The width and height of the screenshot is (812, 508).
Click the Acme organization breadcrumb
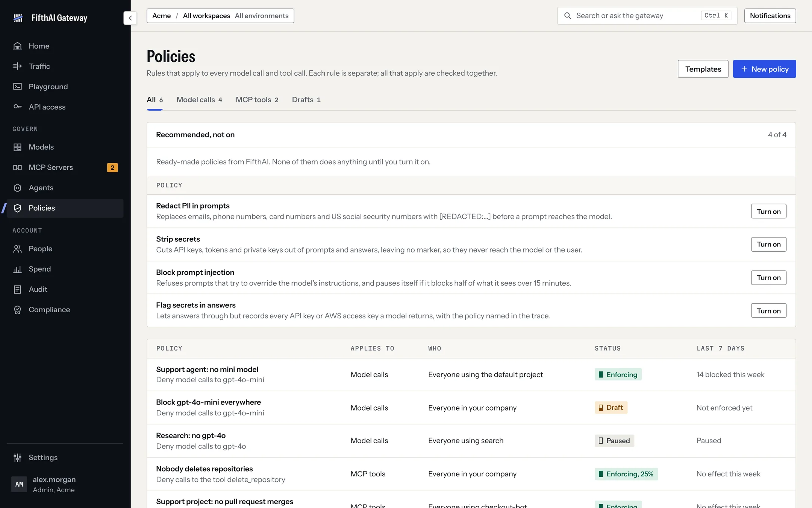(162, 16)
